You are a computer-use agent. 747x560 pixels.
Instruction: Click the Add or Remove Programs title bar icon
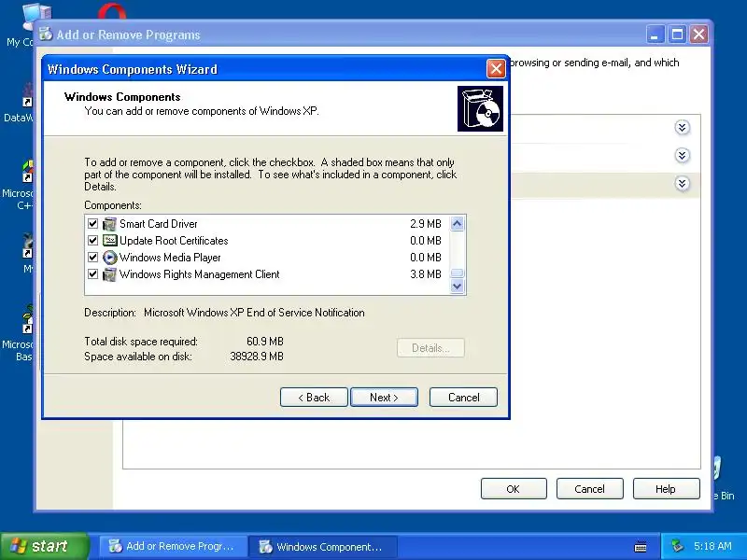(x=46, y=35)
